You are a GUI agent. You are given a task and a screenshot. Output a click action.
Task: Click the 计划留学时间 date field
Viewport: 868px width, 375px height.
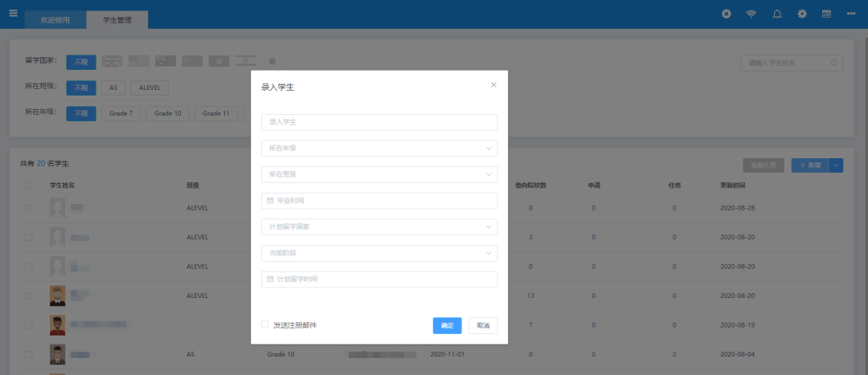point(379,279)
